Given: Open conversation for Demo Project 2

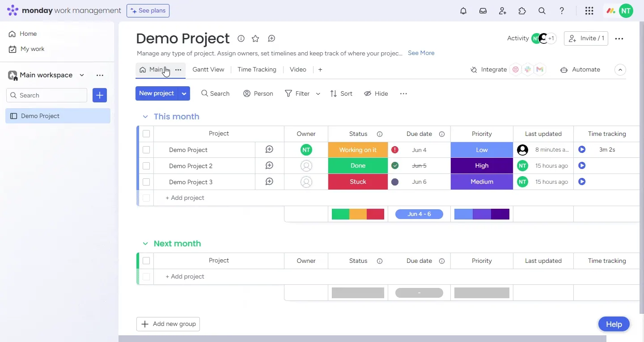Looking at the screenshot, I should point(269,165).
